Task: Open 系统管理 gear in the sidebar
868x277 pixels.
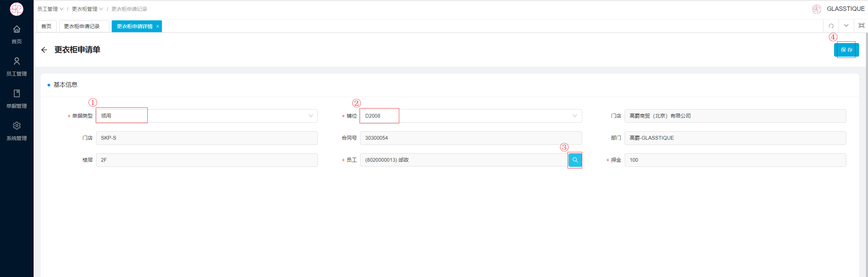Action: (17, 131)
